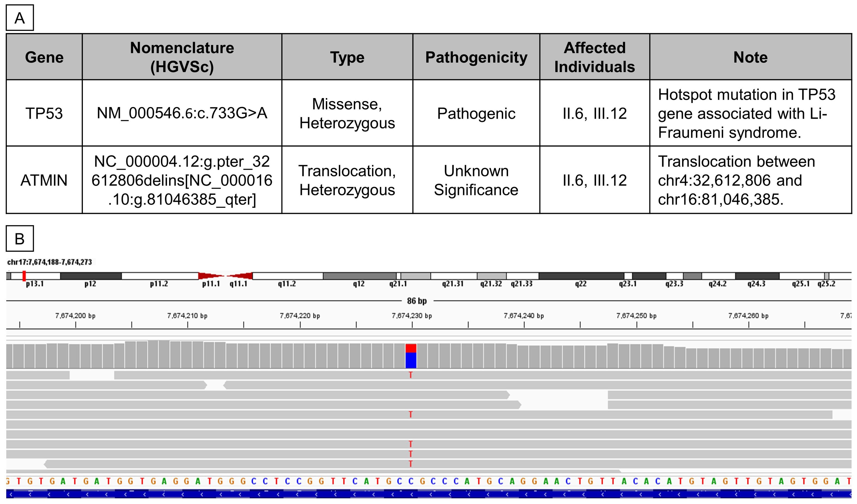Click the ATMIN gene cell
857x504 pixels.
point(44,180)
